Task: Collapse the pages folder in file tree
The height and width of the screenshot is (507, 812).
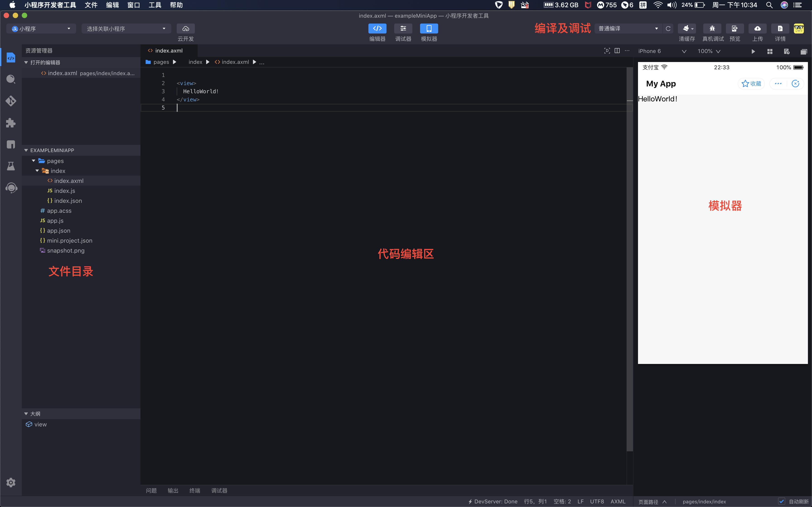Action: pyautogui.click(x=34, y=161)
